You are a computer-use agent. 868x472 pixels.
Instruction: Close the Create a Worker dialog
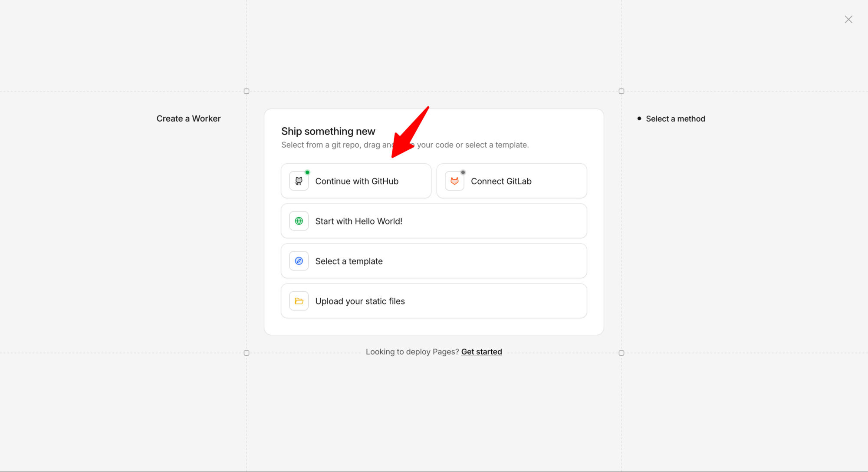[848, 20]
